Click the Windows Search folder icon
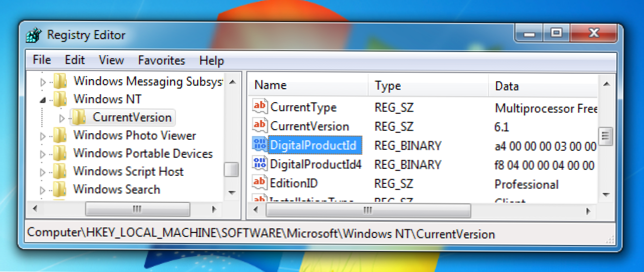This screenshot has height=272, width=644. point(60,190)
